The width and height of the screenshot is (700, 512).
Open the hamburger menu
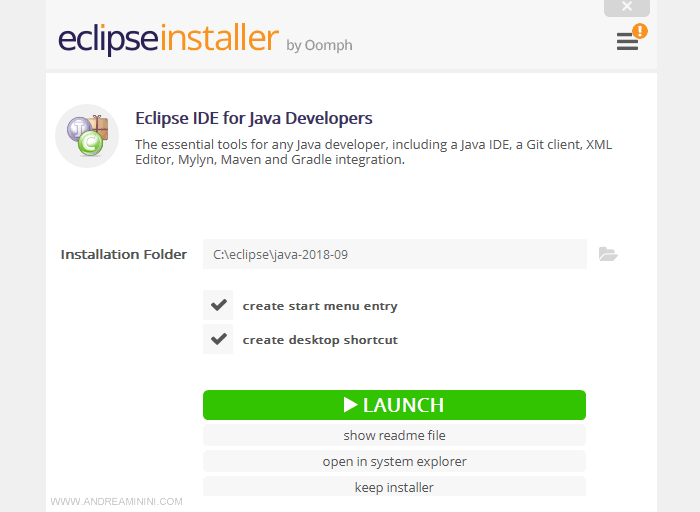click(x=626, y=42)
